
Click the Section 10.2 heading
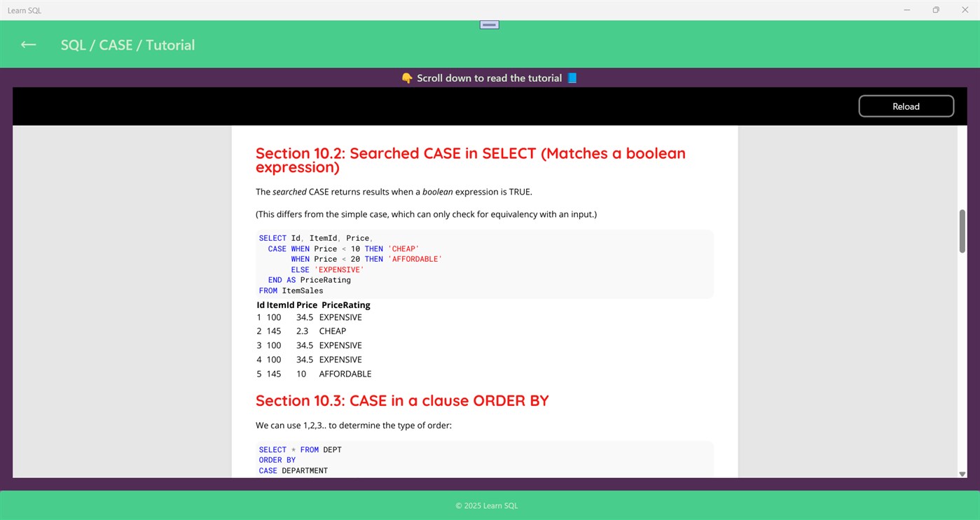[470, 160]
